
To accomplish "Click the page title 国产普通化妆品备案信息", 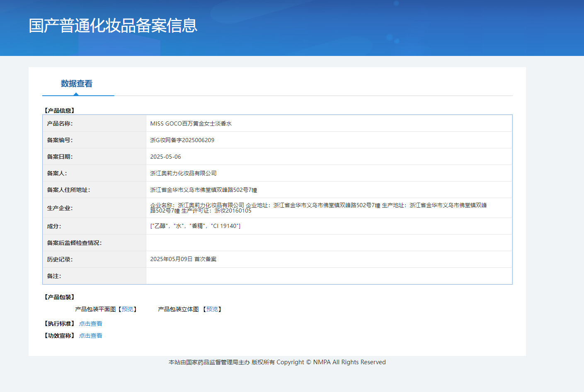I will click(x=113, y=26).
